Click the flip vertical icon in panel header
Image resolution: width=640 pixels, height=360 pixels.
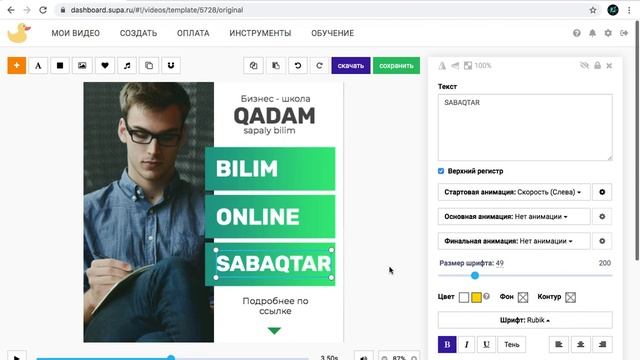point(455,65)
